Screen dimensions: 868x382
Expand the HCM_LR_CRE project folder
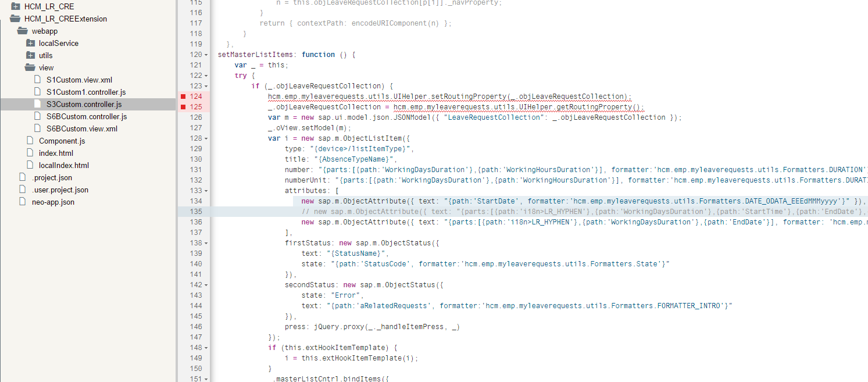16,6
